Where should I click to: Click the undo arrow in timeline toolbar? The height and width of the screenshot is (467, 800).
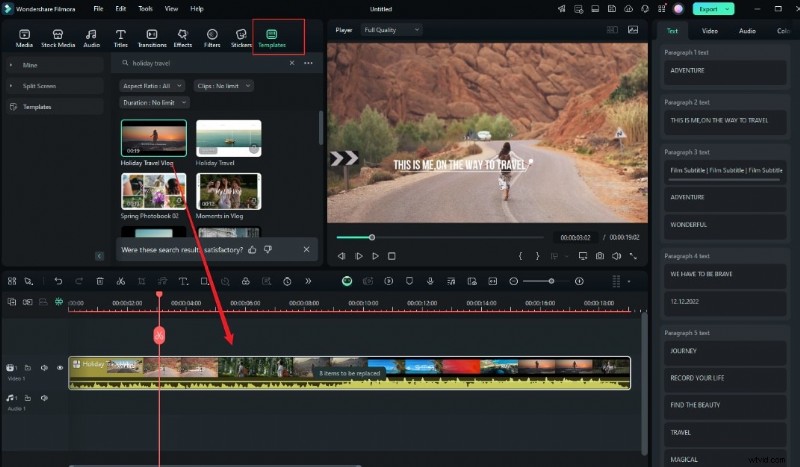point(58,282)
